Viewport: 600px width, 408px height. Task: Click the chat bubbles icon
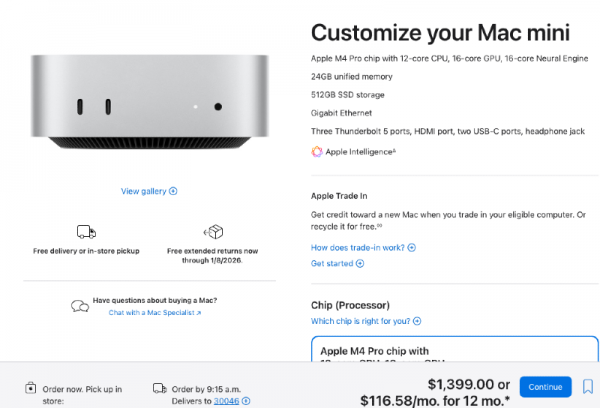[80, 305]
